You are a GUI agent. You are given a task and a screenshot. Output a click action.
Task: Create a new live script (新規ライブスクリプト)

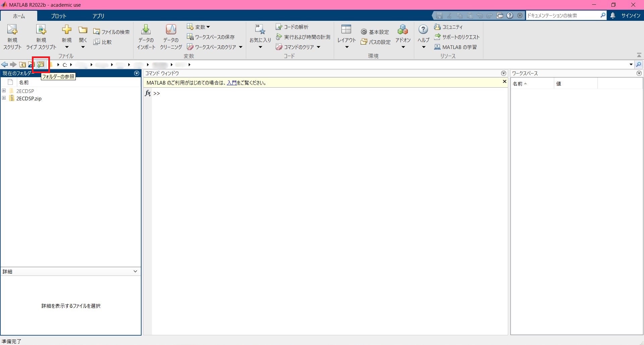[x=41, y=37]
